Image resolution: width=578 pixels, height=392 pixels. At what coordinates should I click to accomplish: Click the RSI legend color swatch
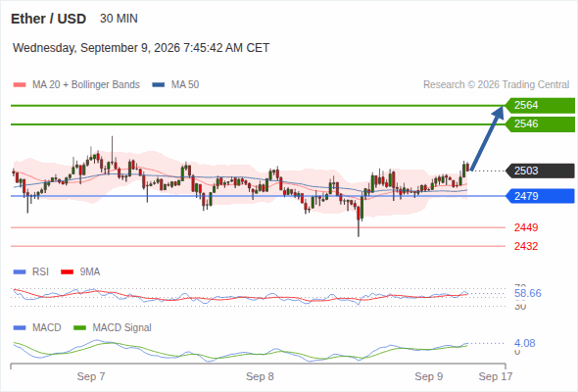click(x=20, y=272)
